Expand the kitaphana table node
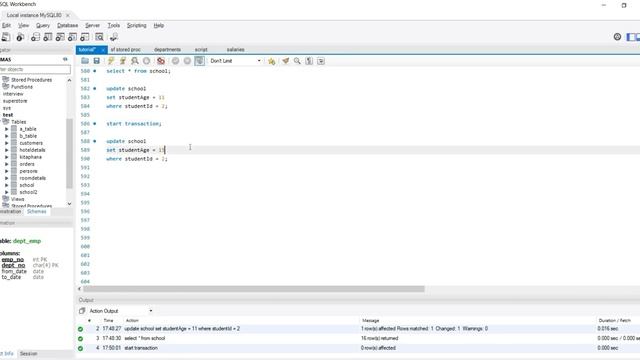The image size is (640, 360). coord(7,157)
